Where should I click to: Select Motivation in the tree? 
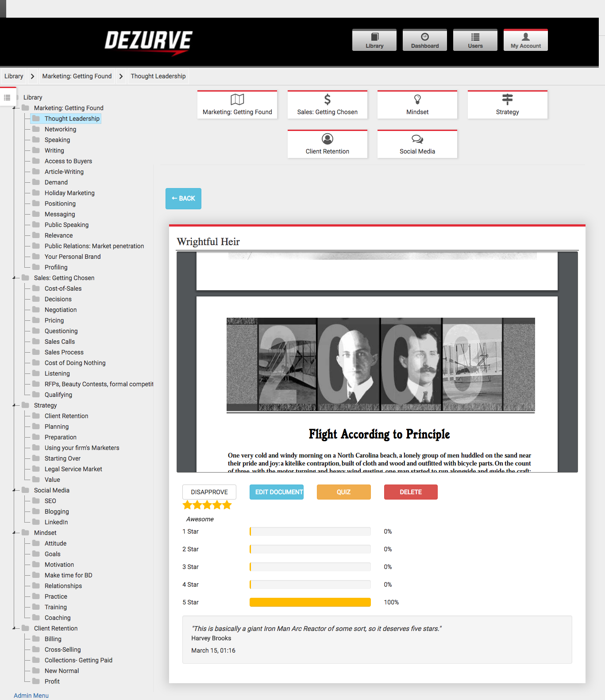pyautogui.click(x=59, y=565)
